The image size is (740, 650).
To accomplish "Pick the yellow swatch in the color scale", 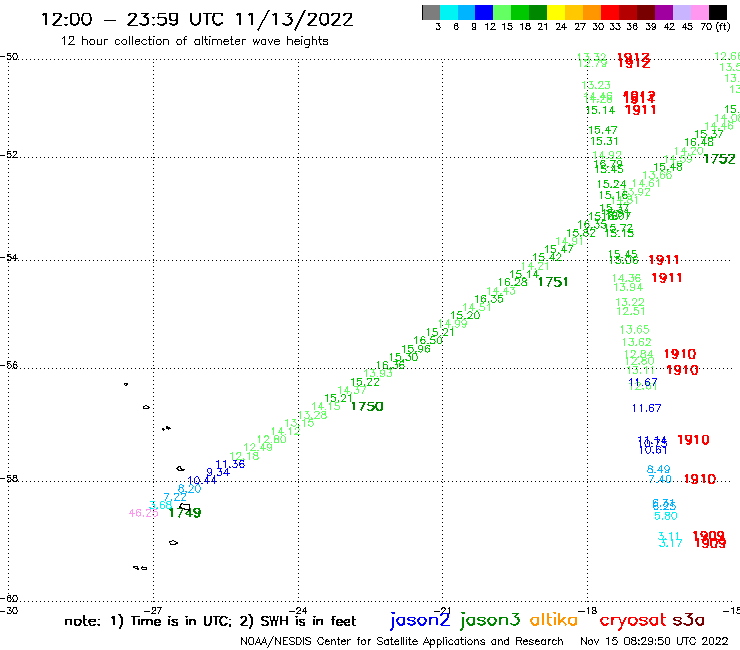I will coord(556,12).
